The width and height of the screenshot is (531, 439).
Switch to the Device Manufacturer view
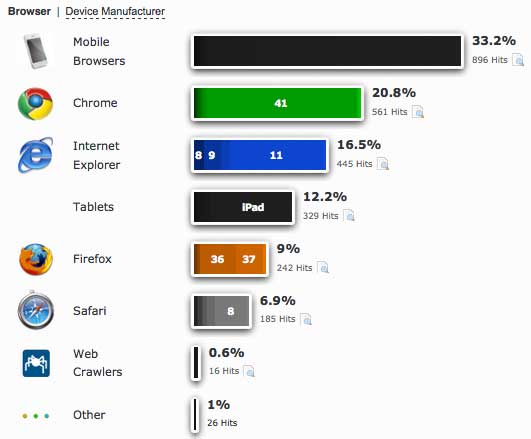(x=115, y=11)
